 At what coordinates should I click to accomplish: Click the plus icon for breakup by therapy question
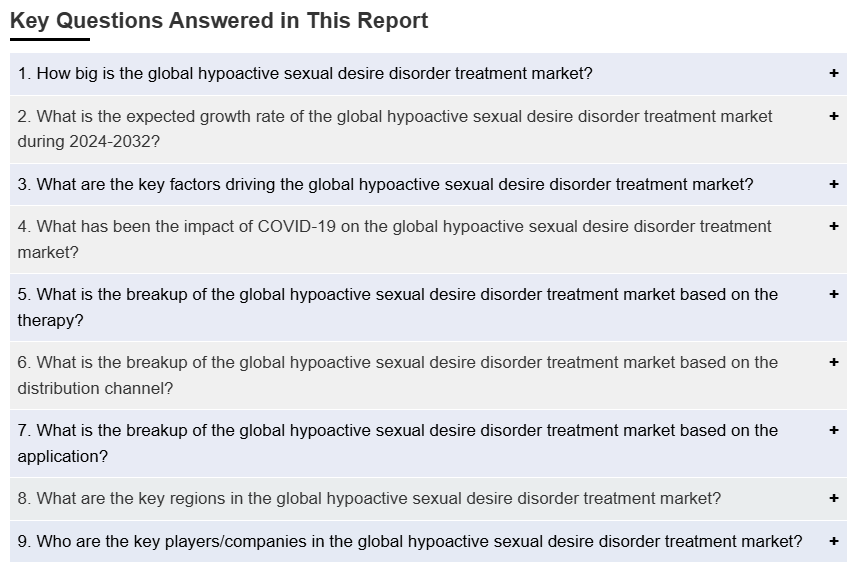tap(833, 294)
